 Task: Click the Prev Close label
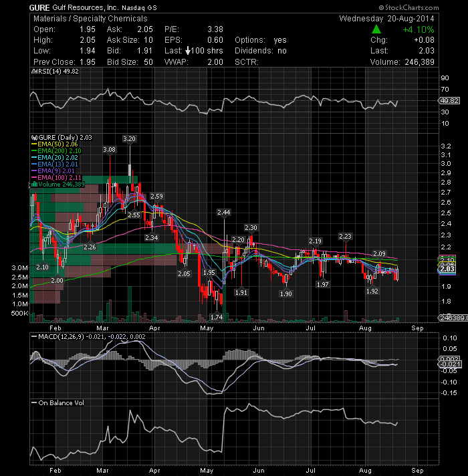(x=54, y=62)
